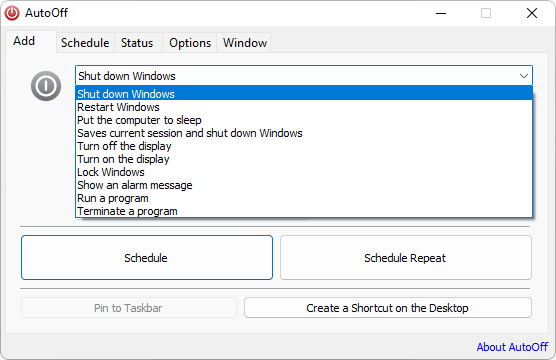Image resolution: width=556 pixels, height=360 pixels.
Task: Open the About AutoOff link
Action: point(512,347)
